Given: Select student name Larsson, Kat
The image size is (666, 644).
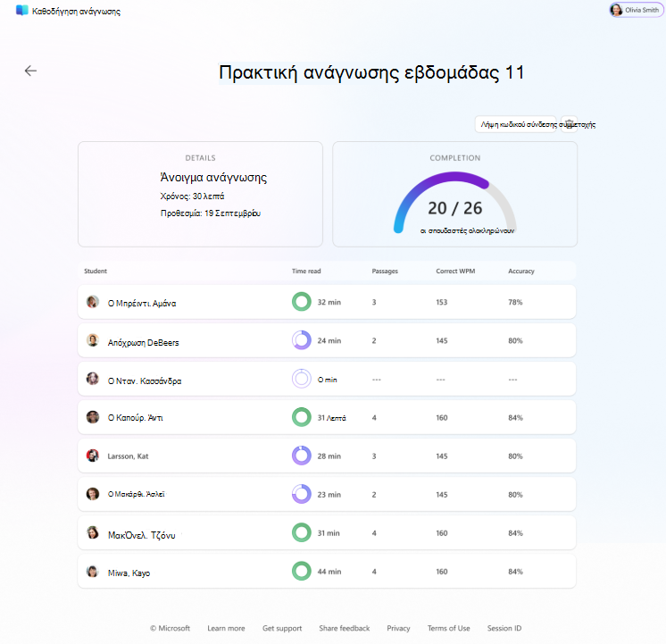Looking at the screenshot, I should [x=128, y=456].
